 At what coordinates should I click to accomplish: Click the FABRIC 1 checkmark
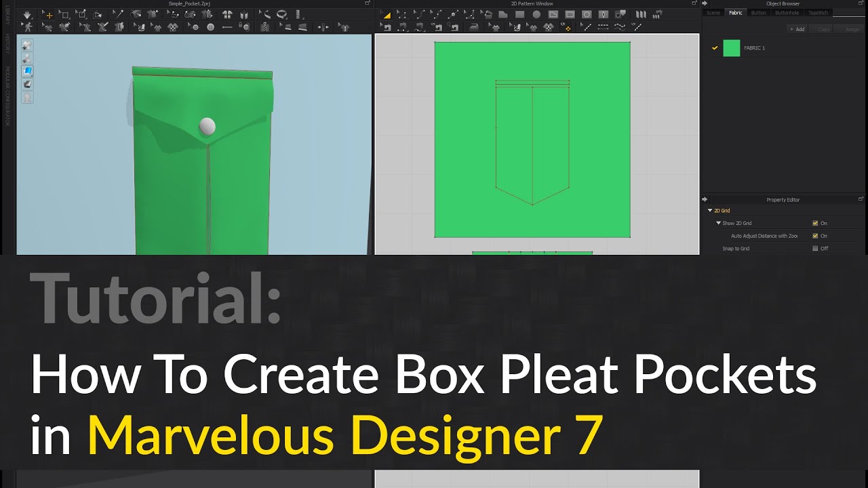(x=715, y=48)
